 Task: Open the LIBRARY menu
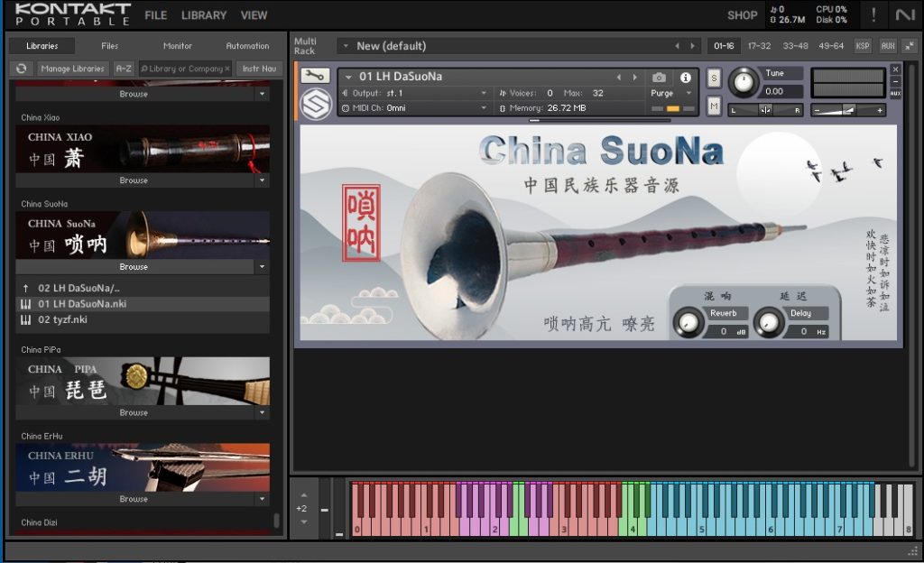[x=204, y=15]
